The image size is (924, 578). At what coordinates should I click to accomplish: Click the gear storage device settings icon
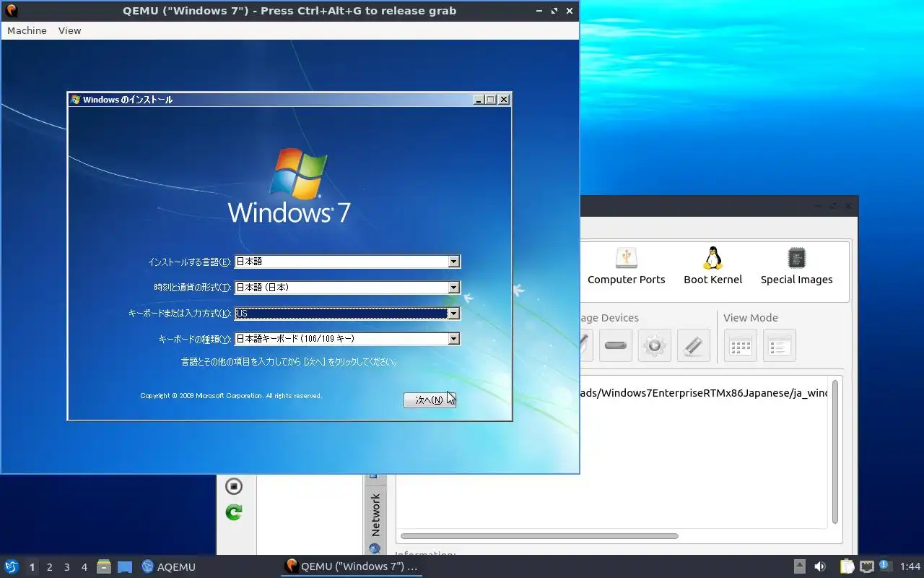[655, 345]
